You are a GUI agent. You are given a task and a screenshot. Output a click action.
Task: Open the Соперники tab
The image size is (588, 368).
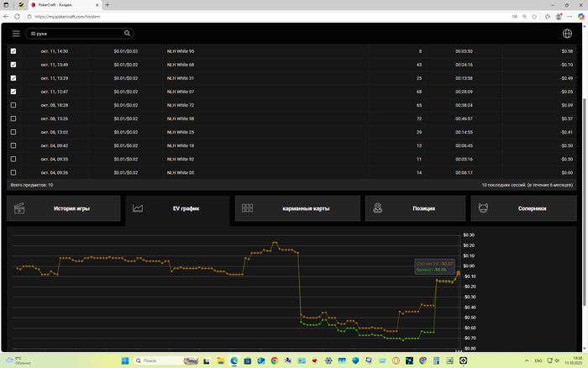(523, 208)
